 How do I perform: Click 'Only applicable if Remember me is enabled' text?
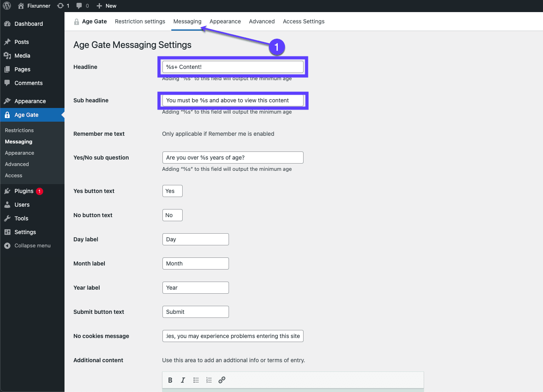coord(218,134)
